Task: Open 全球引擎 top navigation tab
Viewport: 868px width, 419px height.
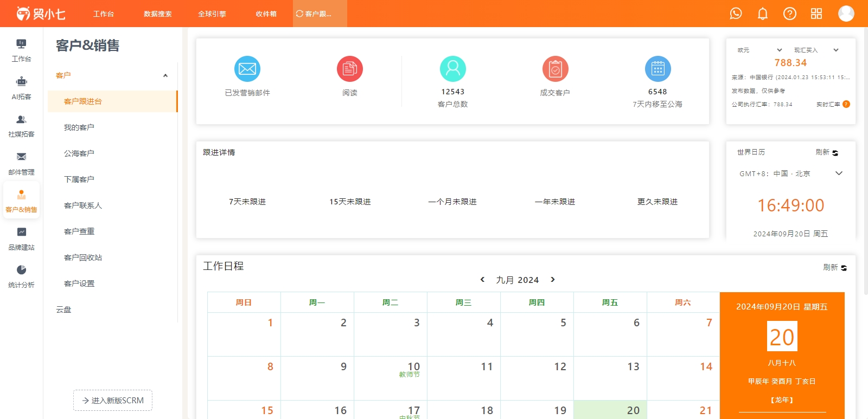Action: click(212, 14)
